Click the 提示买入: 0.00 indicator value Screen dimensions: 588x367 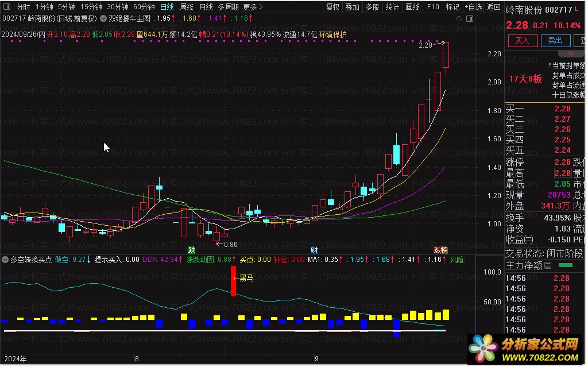(117, 260)
